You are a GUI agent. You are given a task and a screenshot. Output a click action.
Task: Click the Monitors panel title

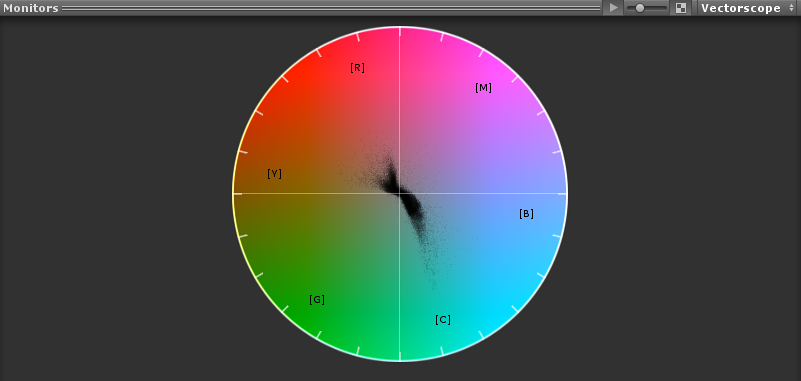31,8
